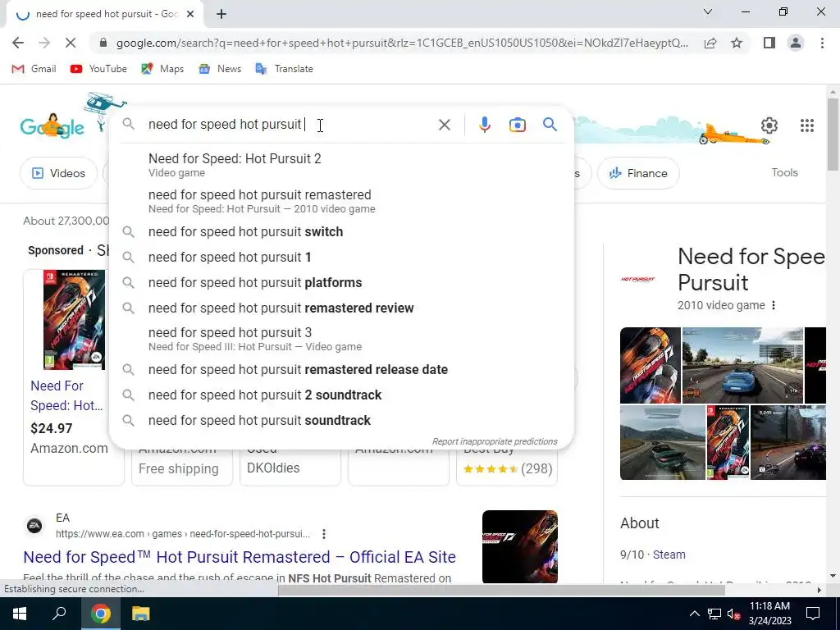840x630 pixels.
Task: Open Need for Speed Hot Pursuit Remastered EA link
Action: pos(240,557)
